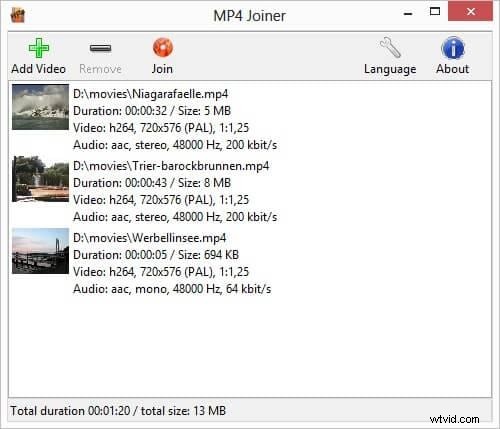This screenshot has width=500, height=429.
Task: Click the Total duration 00:01:20 status text
Action: pyautogui.click(x=118, y=411)
